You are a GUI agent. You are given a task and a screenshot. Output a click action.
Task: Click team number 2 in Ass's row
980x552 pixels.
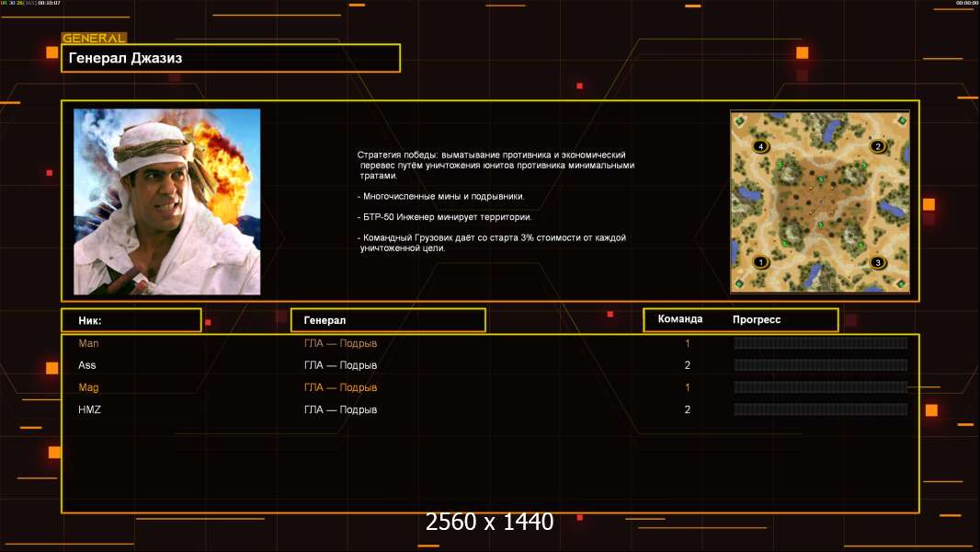point(688,365)
